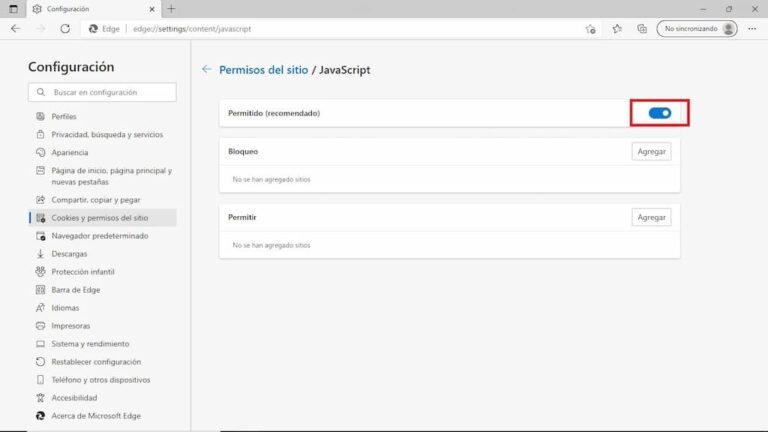Open Navegador predeterminado settings

[x=102, y=236]
